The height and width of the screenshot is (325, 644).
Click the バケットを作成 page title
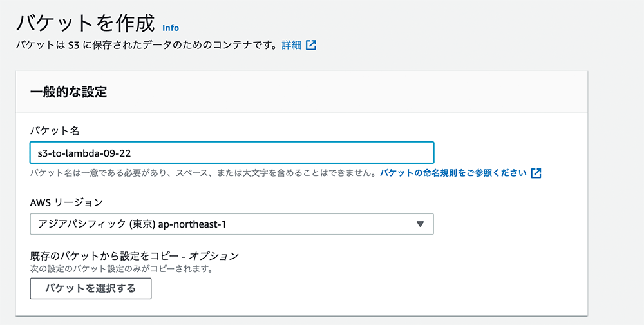86,23
